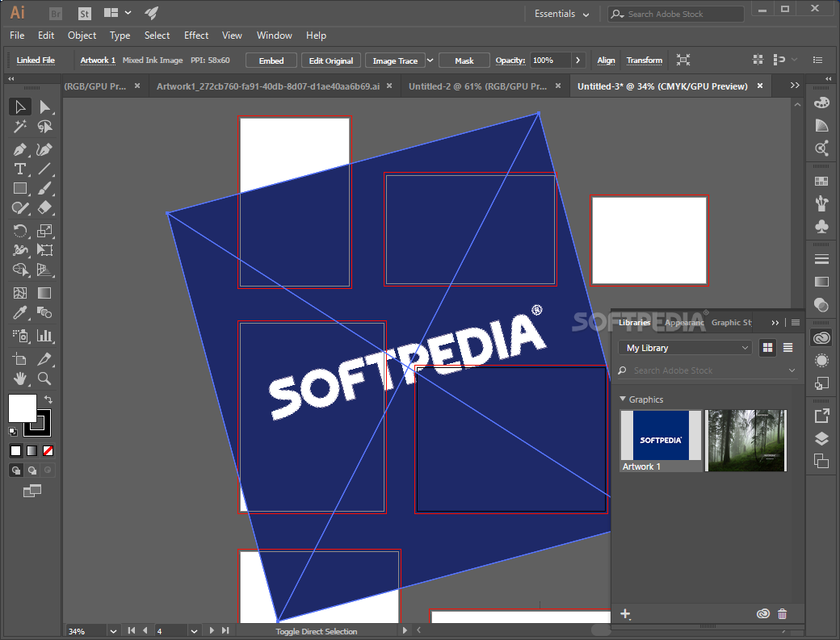Screen dimensions: 840x640
Task: Enable Draw Behind mode
Action: coord(32,471)
